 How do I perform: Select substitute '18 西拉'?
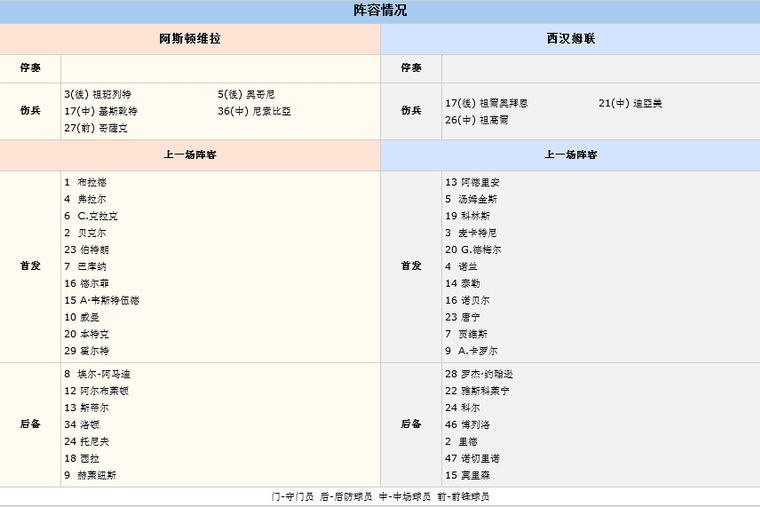(x=82, y=459)
